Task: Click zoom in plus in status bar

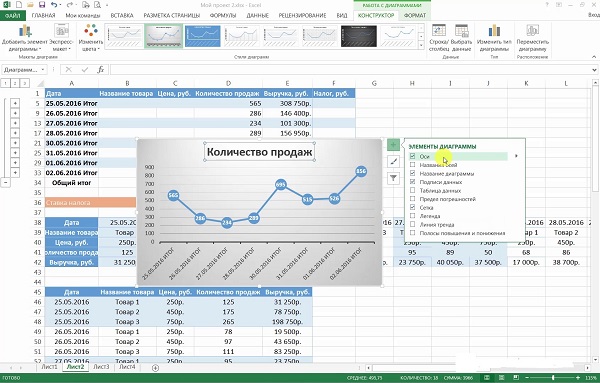Action: tap(578, 378)
